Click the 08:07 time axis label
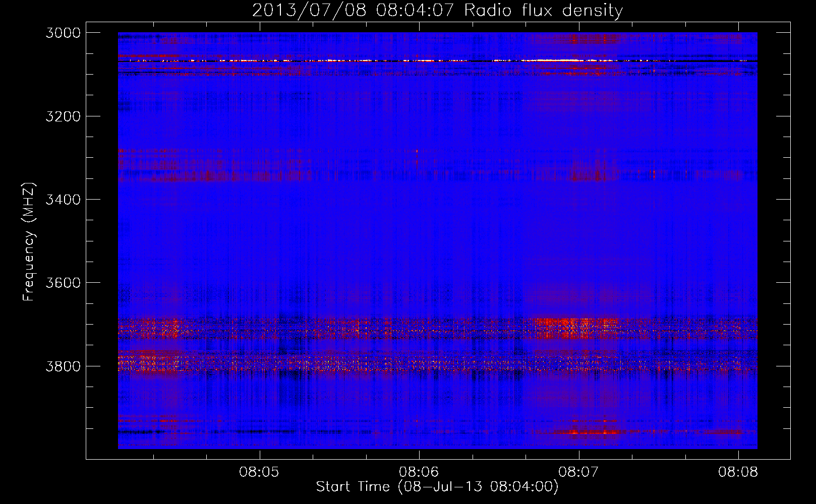The height and width of the screenshot is (504, 816). [578, 472]
